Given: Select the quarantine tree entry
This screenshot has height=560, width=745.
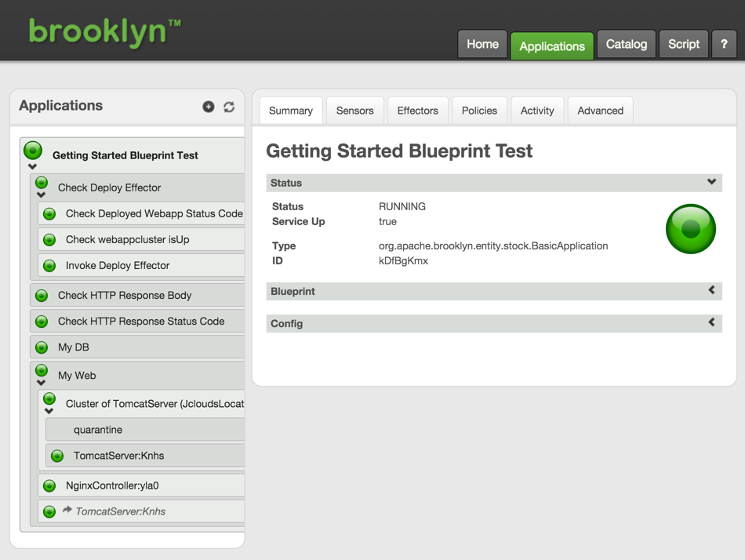Looking at the screenshot, I should tap(98, 430).
